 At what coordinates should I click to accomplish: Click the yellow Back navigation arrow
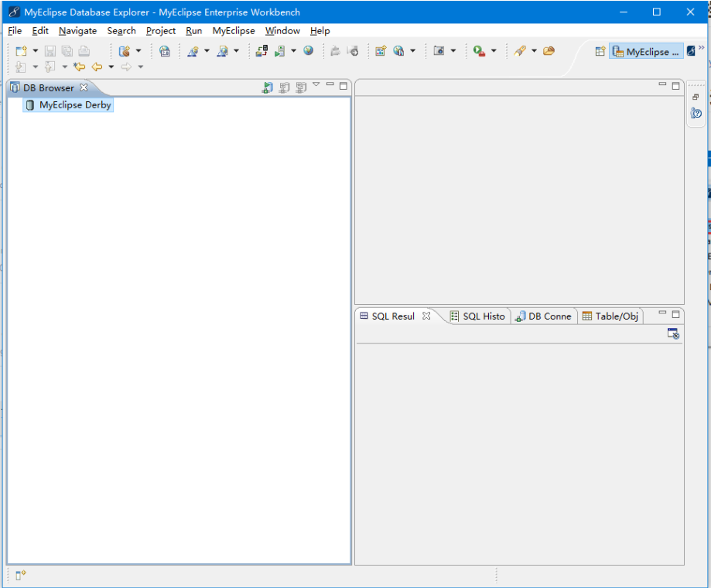(97, 67)
